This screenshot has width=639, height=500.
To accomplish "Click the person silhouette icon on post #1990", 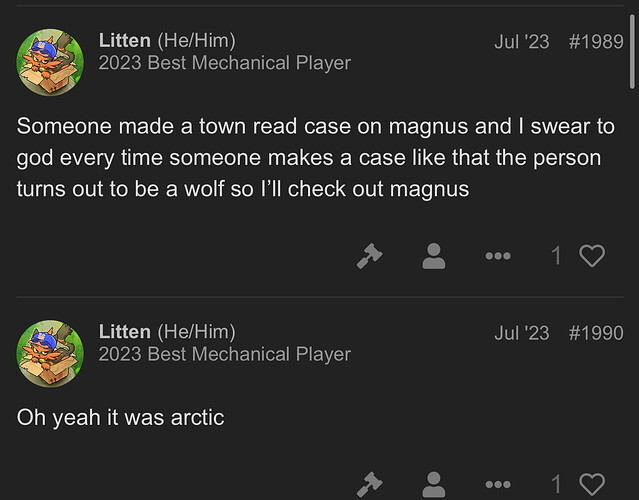I will coord(433,487).
